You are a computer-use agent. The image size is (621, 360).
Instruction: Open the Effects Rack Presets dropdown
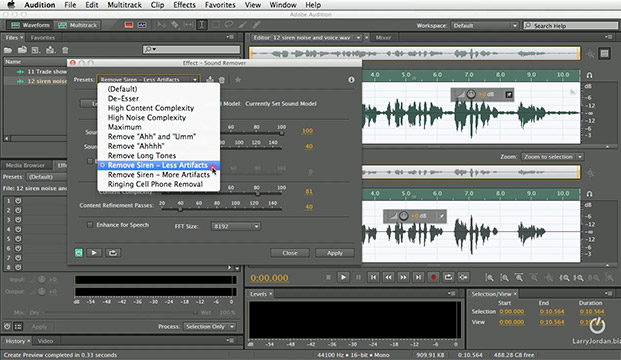[x=46, y=177]
